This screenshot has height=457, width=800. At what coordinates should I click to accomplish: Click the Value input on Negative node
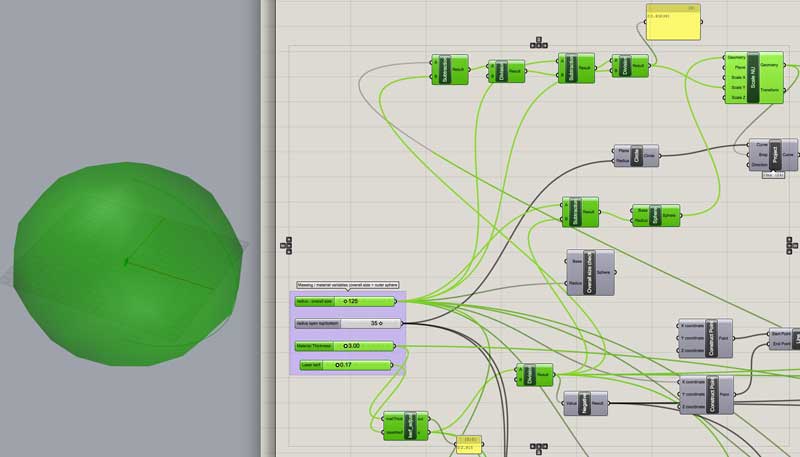(571, 403)
